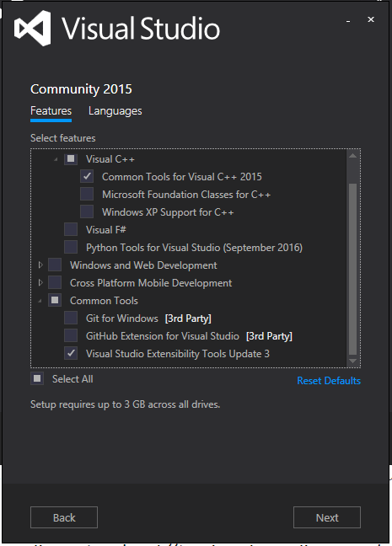The image size is (392, 546).
Task: Click the Reset Defaults link
Action: point(329,381)
